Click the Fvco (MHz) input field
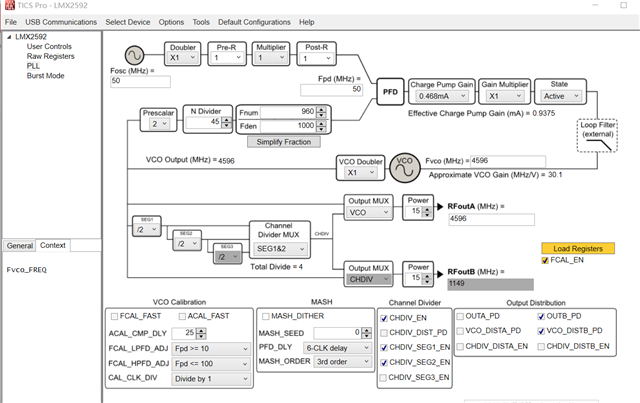 pos(508,161)
